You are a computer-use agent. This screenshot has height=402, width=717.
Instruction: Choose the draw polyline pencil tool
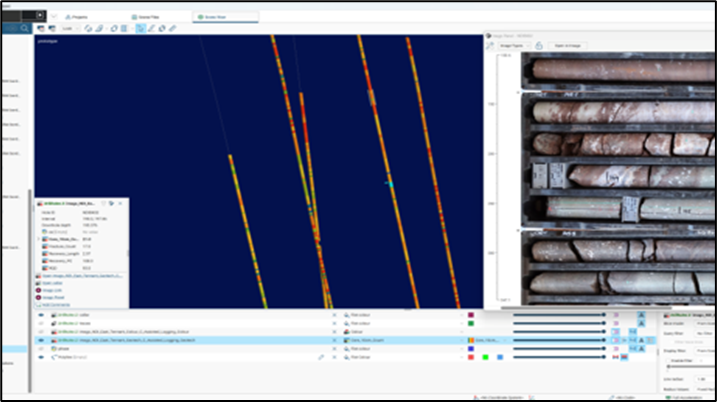click(x=151, y=28)
